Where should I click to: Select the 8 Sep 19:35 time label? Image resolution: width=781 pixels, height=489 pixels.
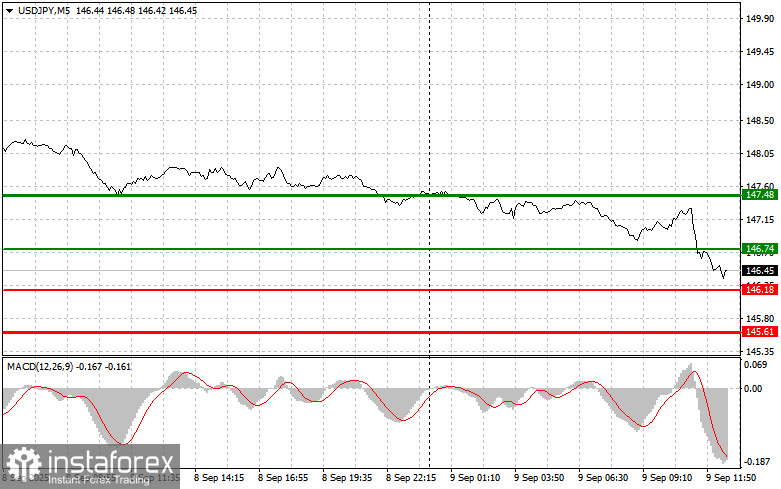pos(347,478)
